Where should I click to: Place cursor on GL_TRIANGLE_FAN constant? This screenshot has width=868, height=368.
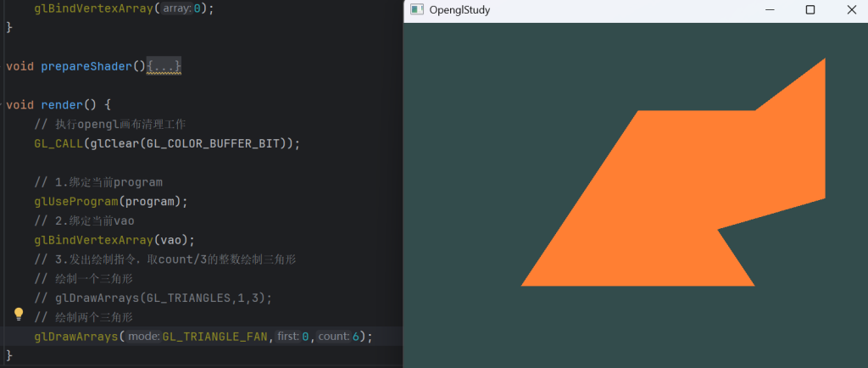coord(215,337)
